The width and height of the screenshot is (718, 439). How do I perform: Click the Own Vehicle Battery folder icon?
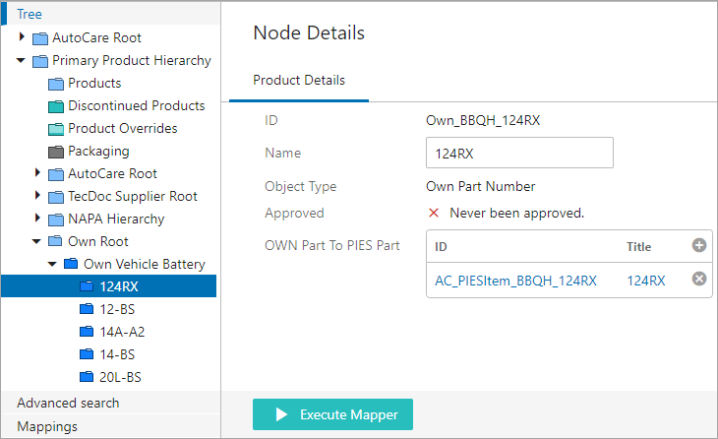tap(71, 263)
